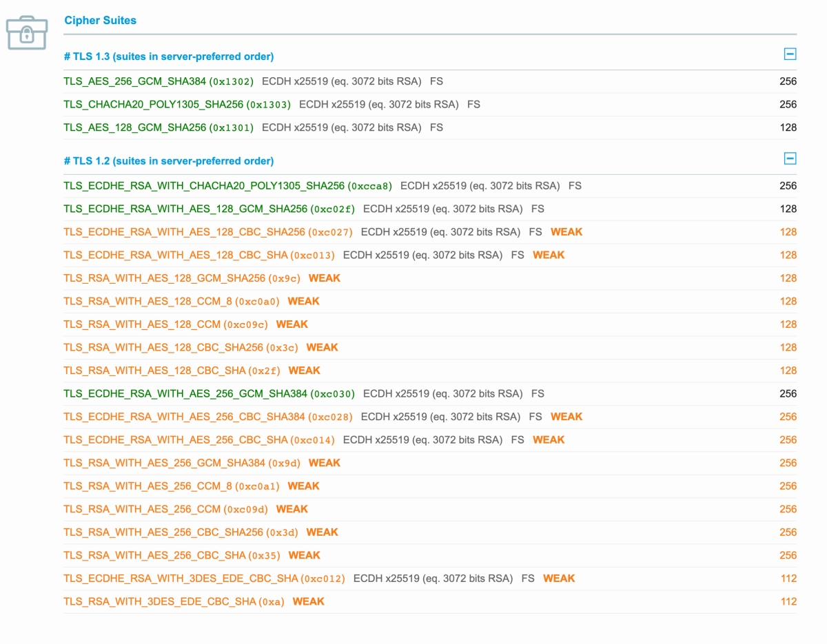This screenshot has width=827, height=644.
Task: Click the TLS_ECDHE_RSA_WITH_CHACHA20_POLY1305_SHA256 entry
Action: pos(203,186)
